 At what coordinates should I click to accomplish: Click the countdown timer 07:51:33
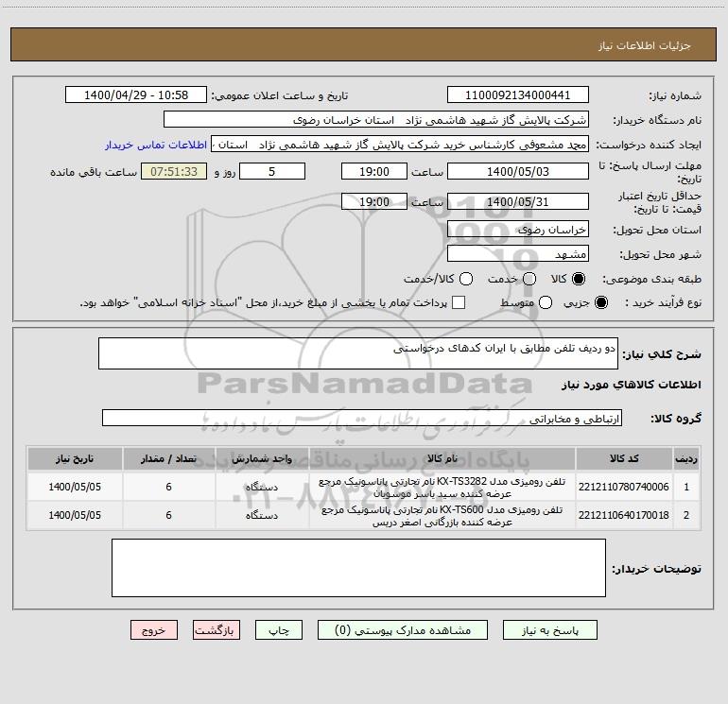(x=174, y=172)
